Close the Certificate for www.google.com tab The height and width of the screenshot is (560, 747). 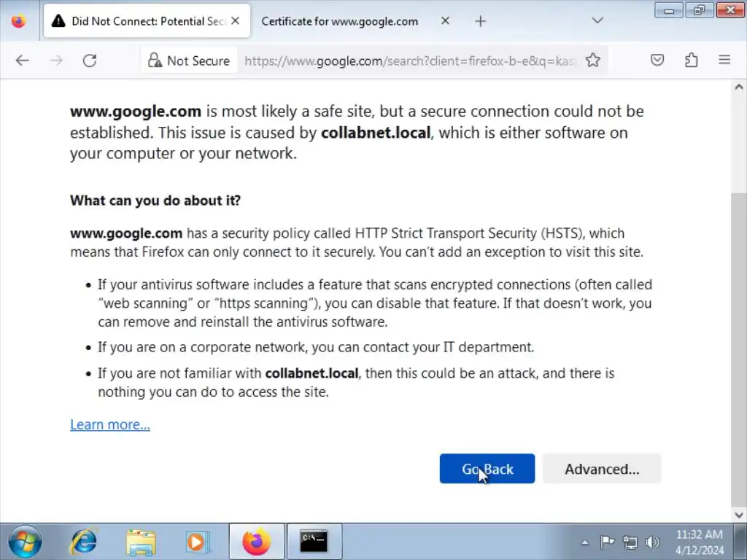[x=447, y=21]
